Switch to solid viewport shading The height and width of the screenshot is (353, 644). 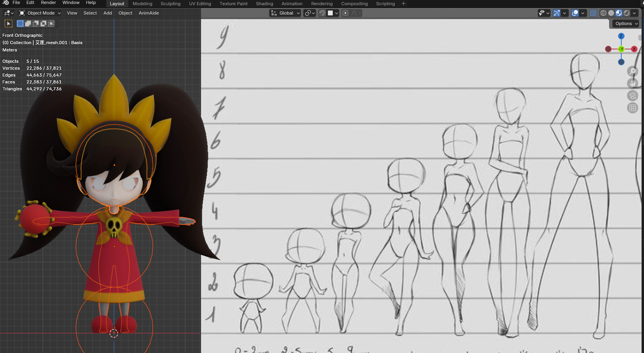click(611, 13)
